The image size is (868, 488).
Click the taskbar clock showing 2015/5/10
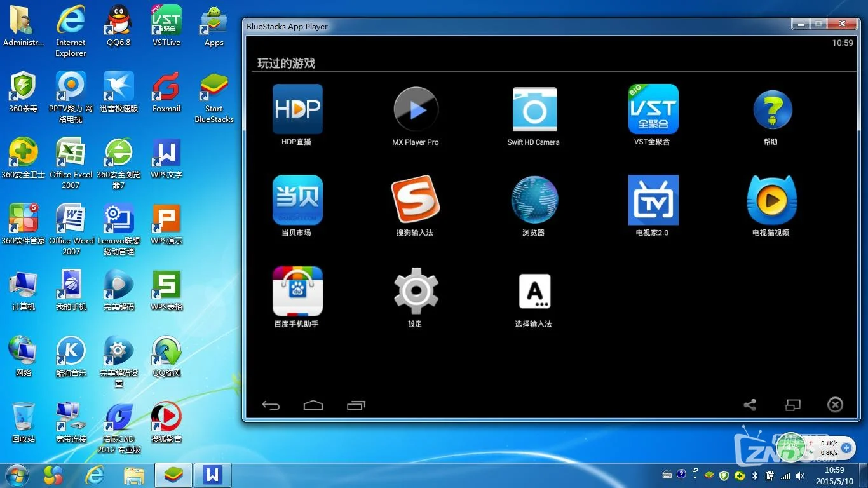(834, 475)
